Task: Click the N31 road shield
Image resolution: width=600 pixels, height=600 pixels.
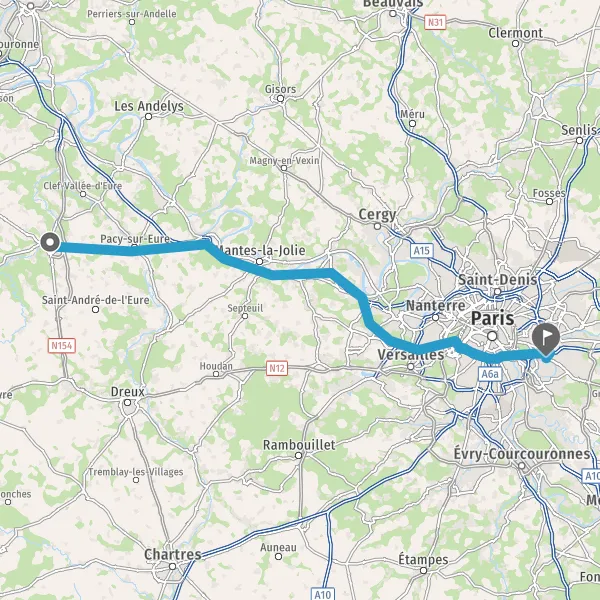Action: 435,23
